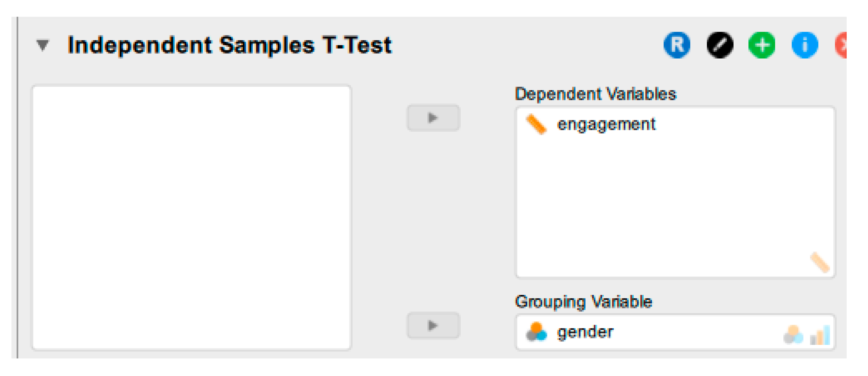Click the faded scale icon in Dependent Variables box
Viewport: 868px width, 376px height.
coord(819,262)
